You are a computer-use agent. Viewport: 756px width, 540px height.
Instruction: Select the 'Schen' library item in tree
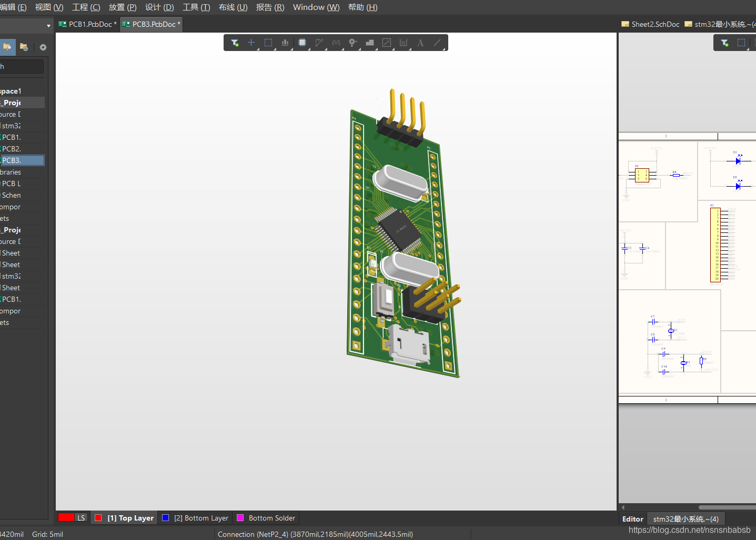pyautogui.click(x=22, y=195)
